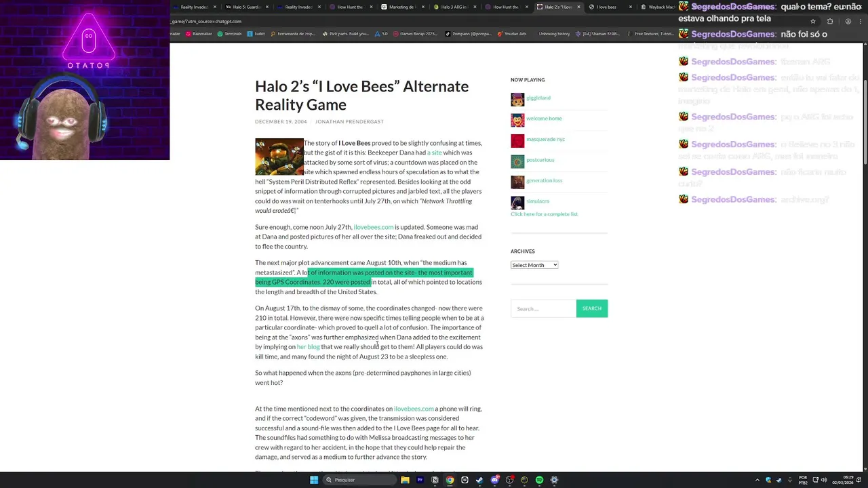Open the Pompano TikTok bookmark

(x=468, y=33)
